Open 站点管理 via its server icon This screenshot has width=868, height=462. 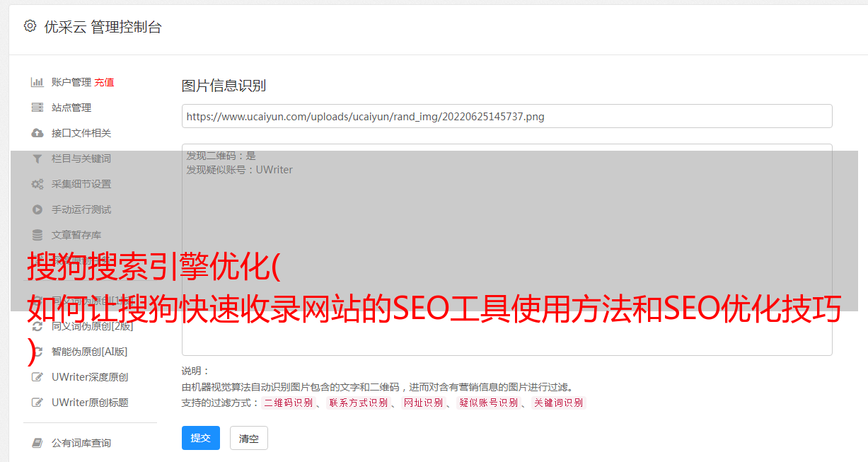point(37,108)
